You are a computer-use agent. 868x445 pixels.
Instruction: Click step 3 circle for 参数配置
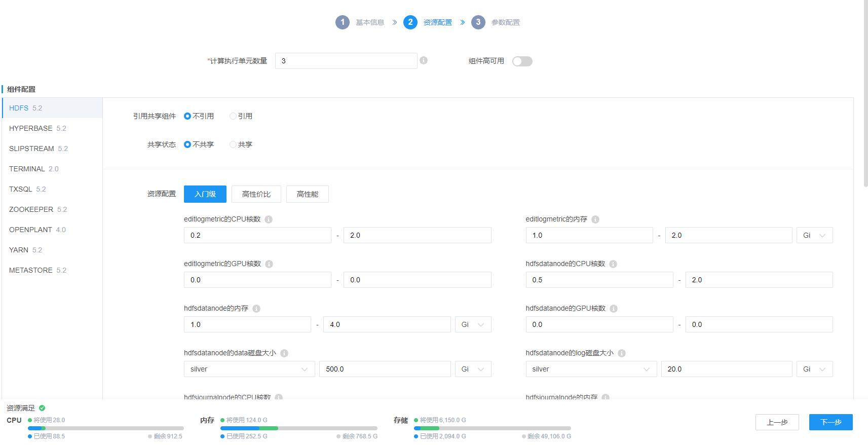pos(478,22)
